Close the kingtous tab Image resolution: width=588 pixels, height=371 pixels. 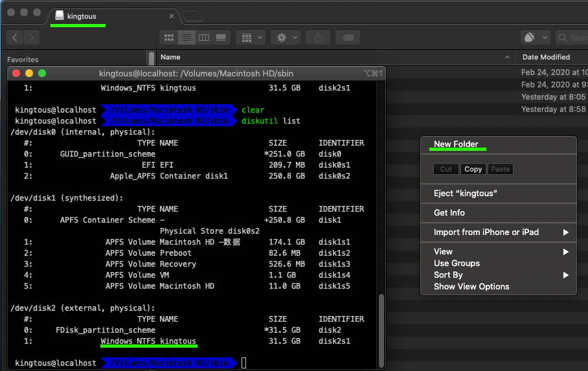172,16
